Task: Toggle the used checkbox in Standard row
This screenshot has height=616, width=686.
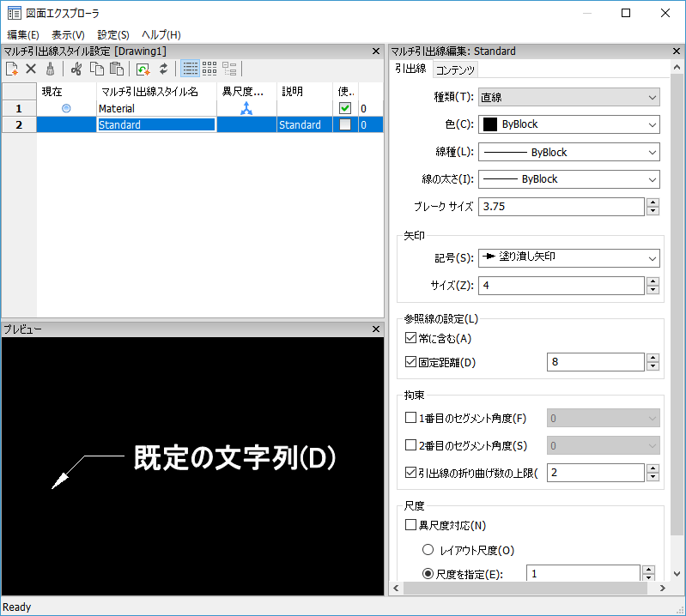Action: coord(345,124)
